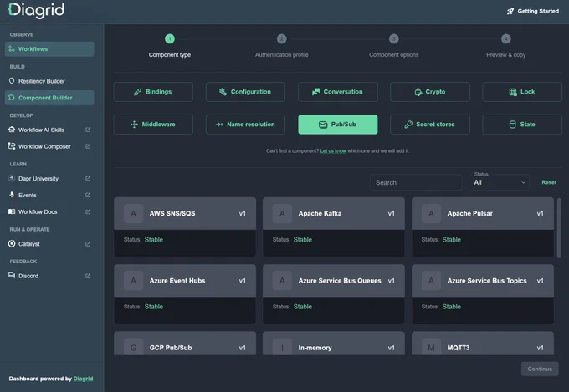Viewport: 569px width, 392px height.
Task: Click the Getting Started text
Action: pos(538,11)
